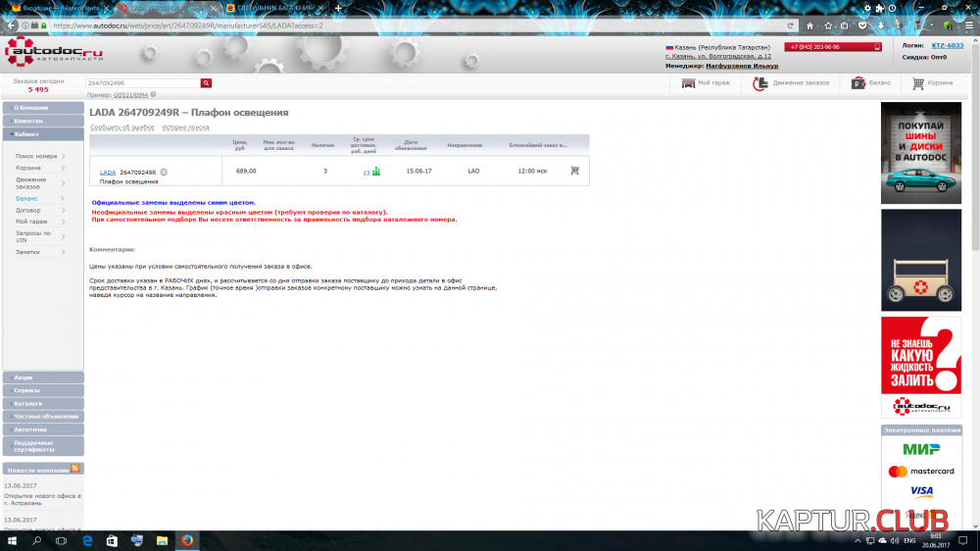Click the RSS feed icon by Новости компании
This screenshot has width=980, height=551.
(75, 470)
